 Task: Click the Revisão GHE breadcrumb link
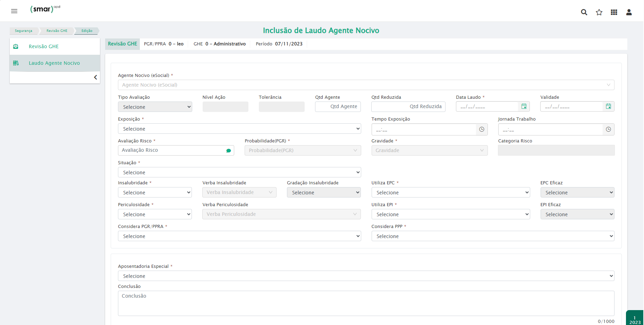57,31
